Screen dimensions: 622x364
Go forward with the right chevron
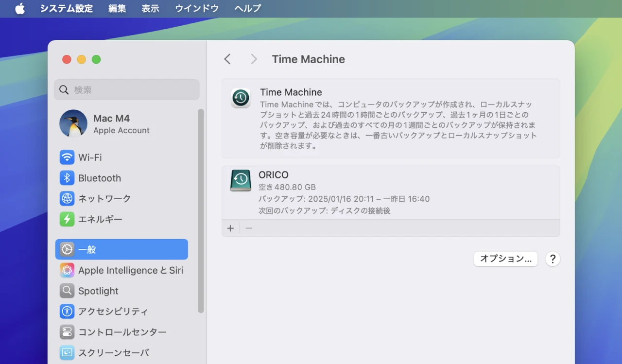[x=254, y=59]
